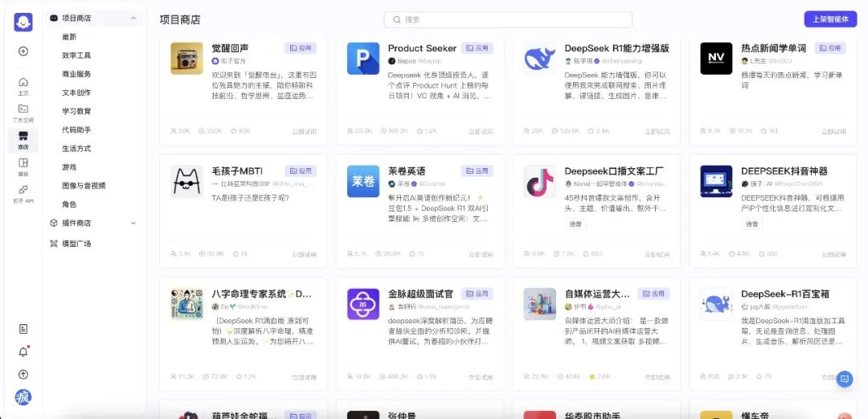868x419 pixels.
Task: Select the 最新 category
Action: (x=69, y=37)
